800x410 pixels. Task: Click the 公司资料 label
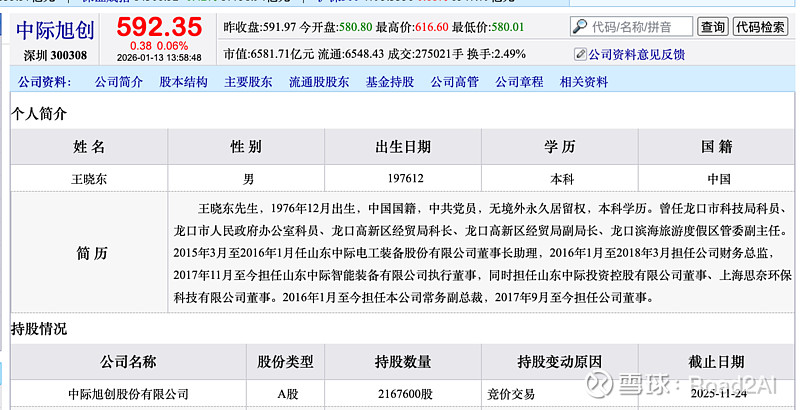point(44,82)
